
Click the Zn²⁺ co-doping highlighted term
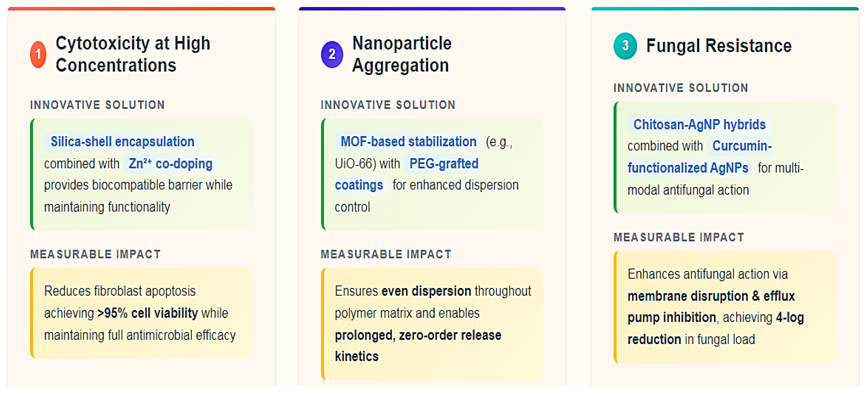coord(170,164)
